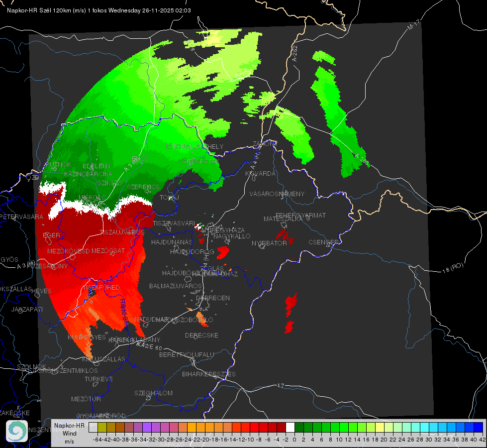This screenshot has height=448, width=487.
Task: Click the EGER city label
Action: click(51, 235)
